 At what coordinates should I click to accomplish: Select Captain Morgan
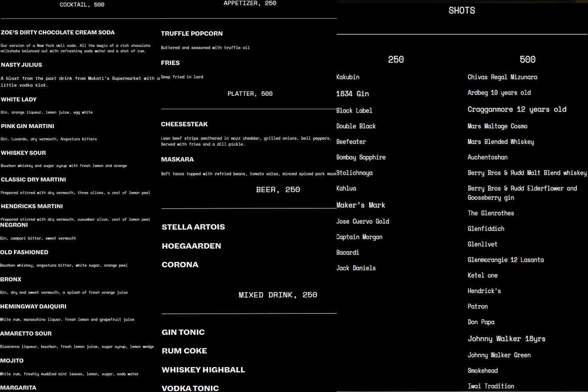click(359, 237)
